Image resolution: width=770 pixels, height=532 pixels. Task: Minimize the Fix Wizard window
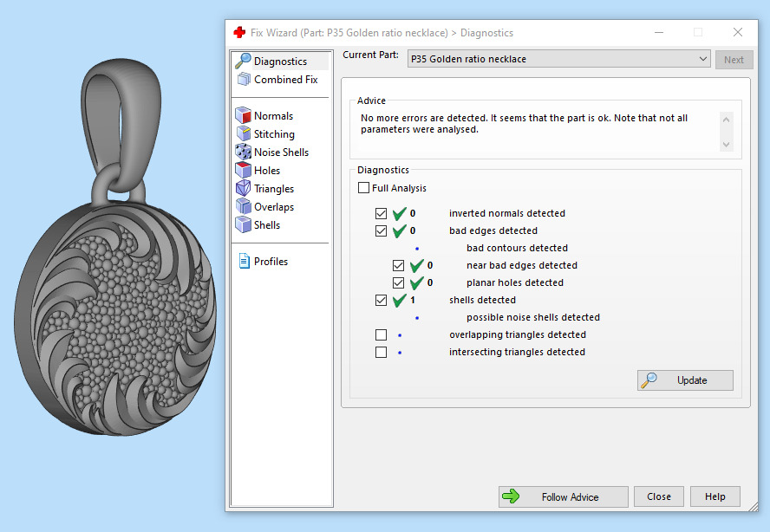tap(659, 32)
